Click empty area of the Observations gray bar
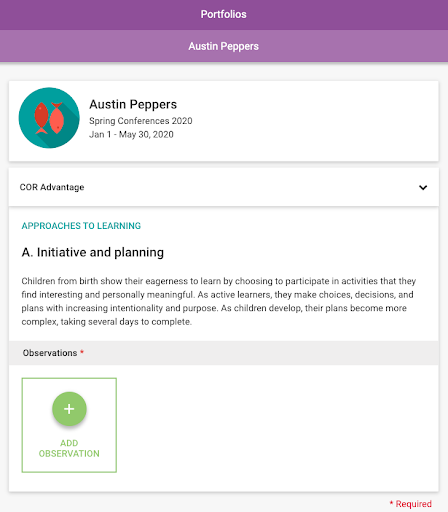Viewport: 448px width, 512px height. (260, 353)
